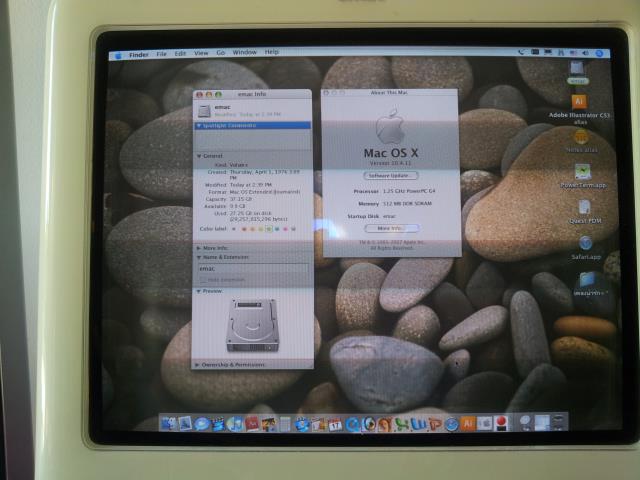The width and height of the screenshot is (640, 480).
Task: Open Microsoft Word blue W Dock icon
Action: tap(419, 424)
